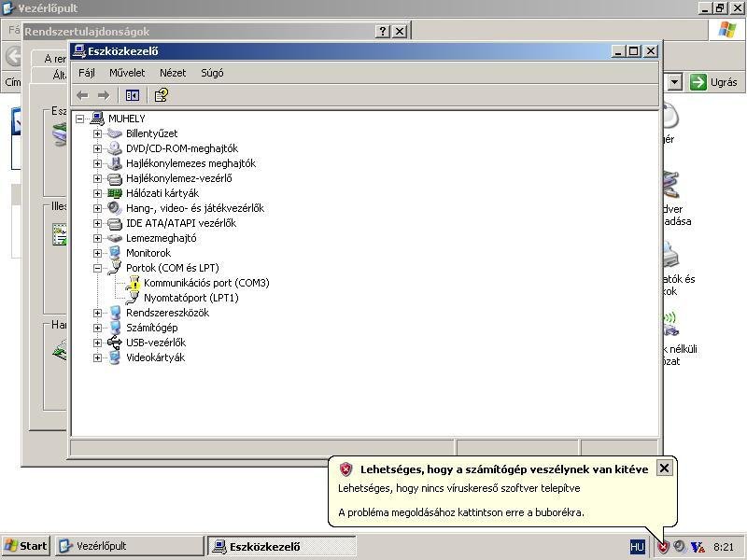Click the VA tray icon

pos(698,547)
